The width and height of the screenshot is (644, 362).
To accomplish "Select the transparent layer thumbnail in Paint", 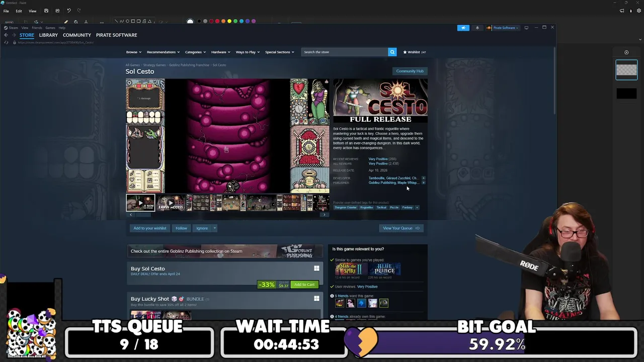I will [x=626, y=70].
